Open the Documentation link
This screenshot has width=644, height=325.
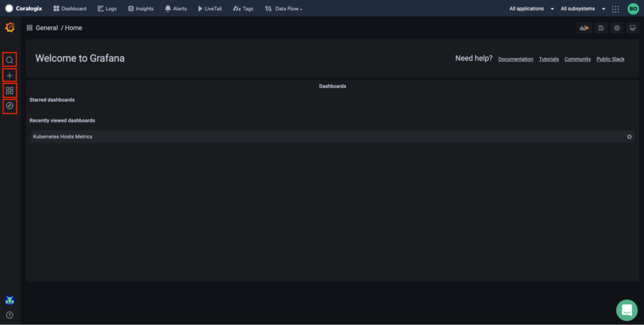(516, 59)
